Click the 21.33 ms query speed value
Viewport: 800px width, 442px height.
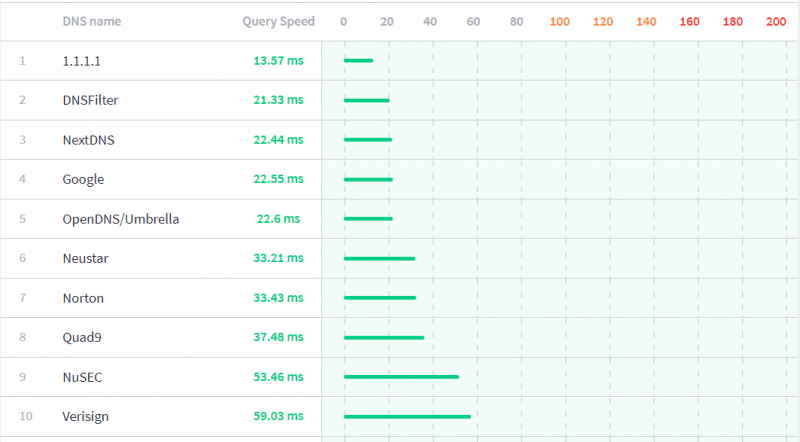click(x=279, y=100)
